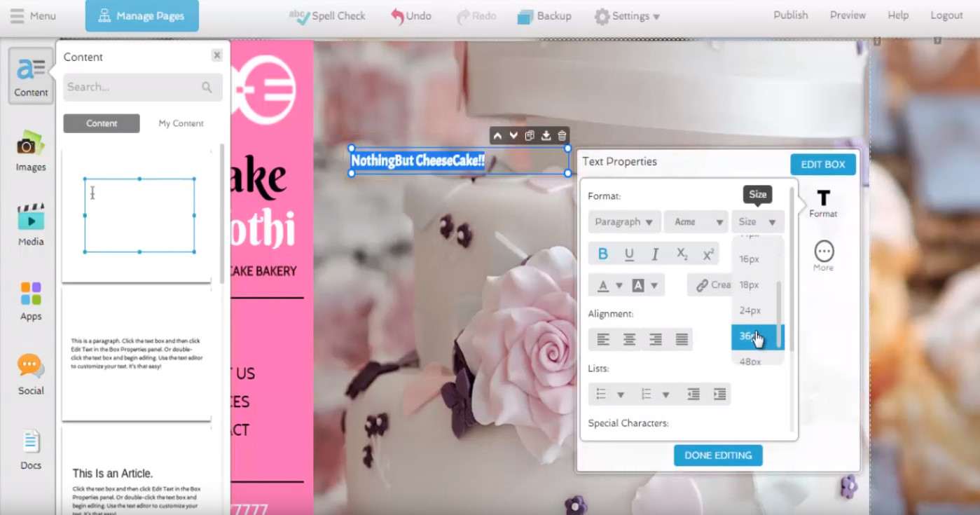Image resolution: width=980 pixels, height=515 pixels.
Task: Click the content Search field
Action: pos(133,88)
